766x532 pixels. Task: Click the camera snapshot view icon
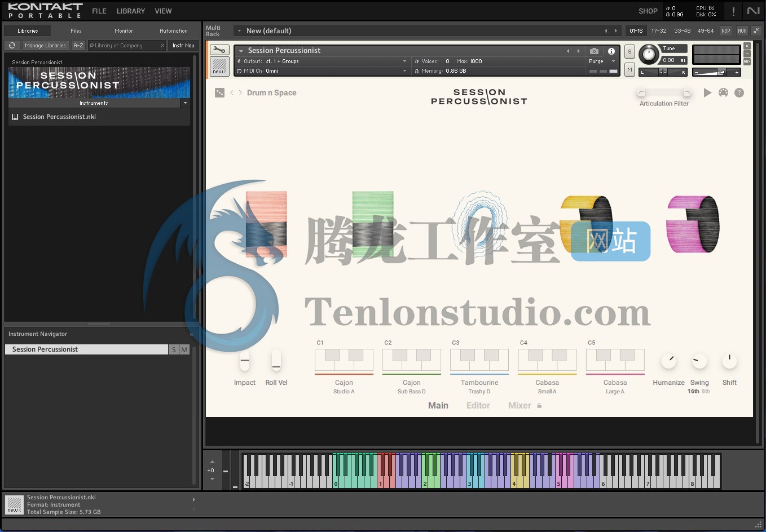[x=594, y=51]
